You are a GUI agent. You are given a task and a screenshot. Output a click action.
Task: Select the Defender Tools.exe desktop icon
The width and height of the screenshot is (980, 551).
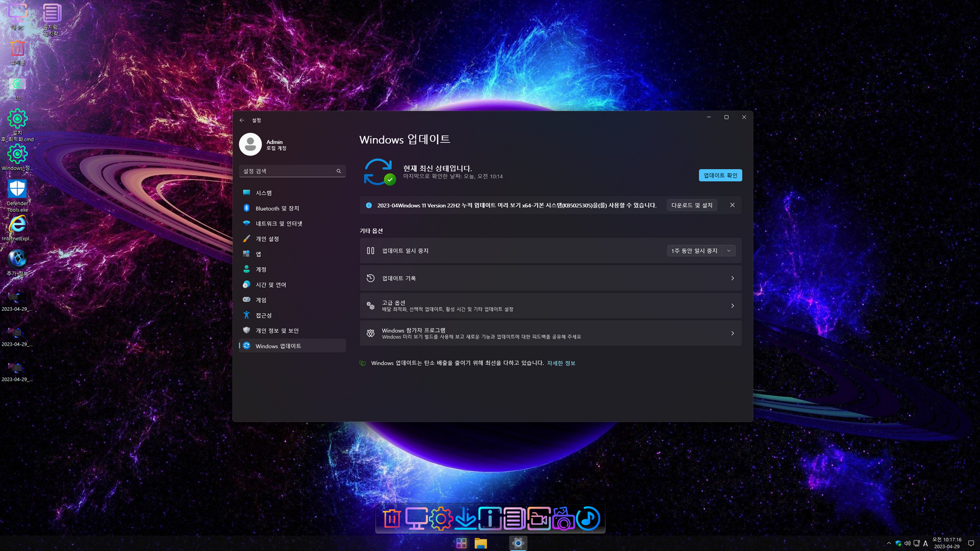pyautogui.click(x=17, y=195)
